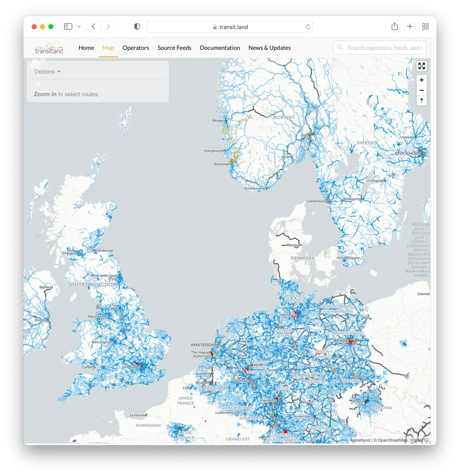Switch to the Operators section
The width and height of the screenshot is (460, 476).
pyautogui.click(x=136, y=48)
